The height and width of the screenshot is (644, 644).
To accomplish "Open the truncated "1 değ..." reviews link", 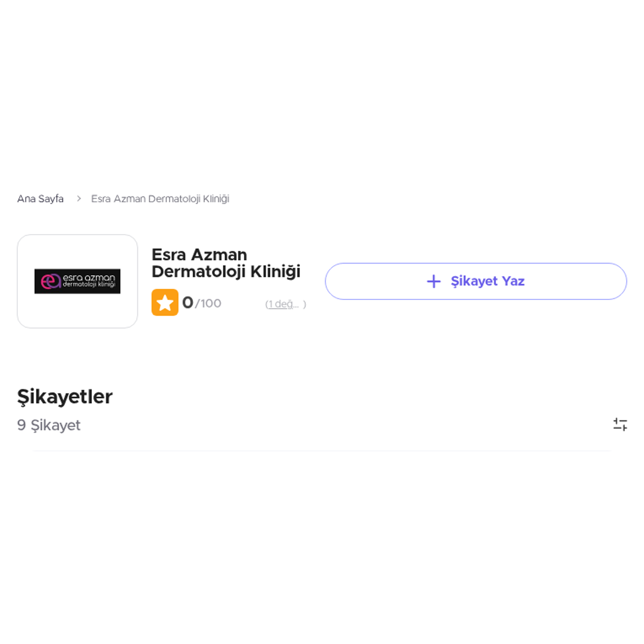I will (286, 304).
